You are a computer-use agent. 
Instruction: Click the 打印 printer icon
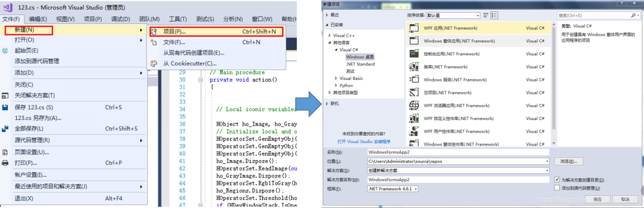(5, 163)
